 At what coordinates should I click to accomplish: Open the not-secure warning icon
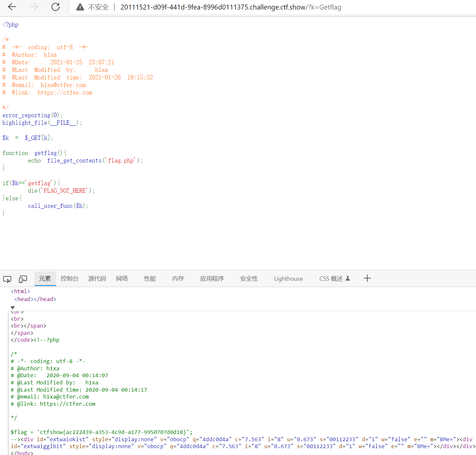80,7
